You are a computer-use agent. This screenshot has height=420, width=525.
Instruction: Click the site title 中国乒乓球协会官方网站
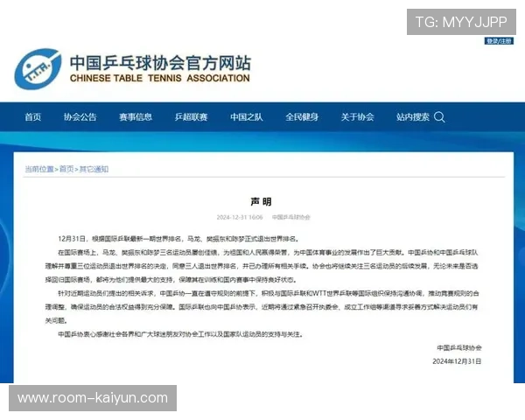click(x=160, y=63)
